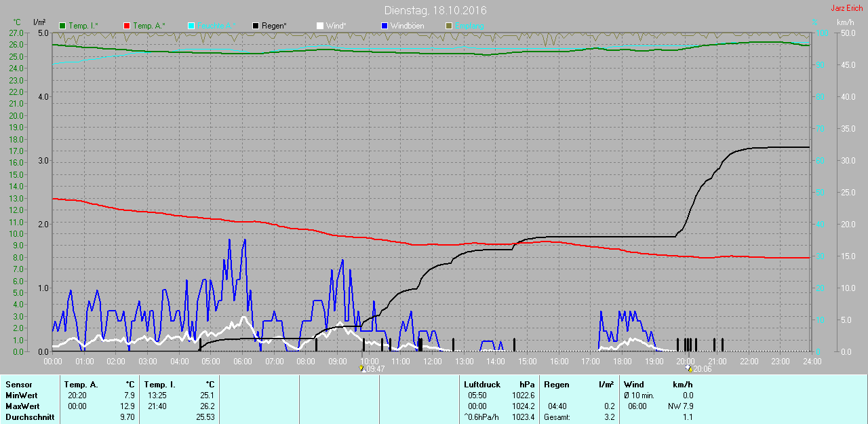Click the MaxWert row label
The width and height of the screenshot is (868, 424).
tap(22, 406)
